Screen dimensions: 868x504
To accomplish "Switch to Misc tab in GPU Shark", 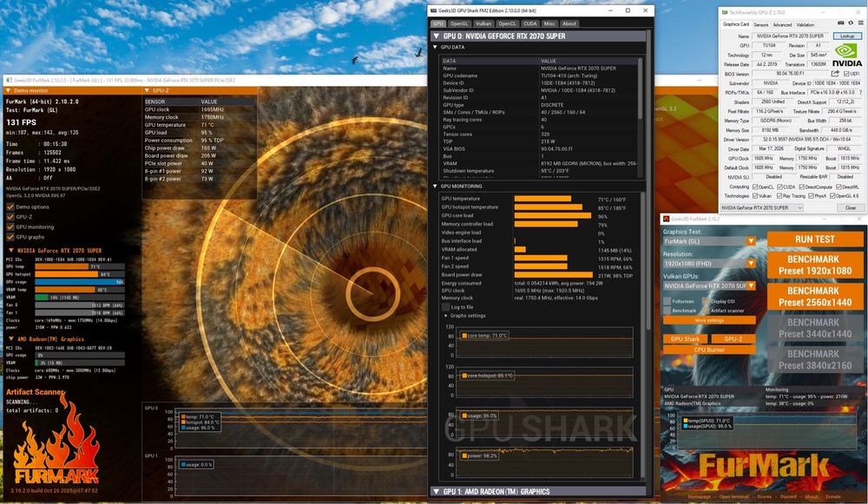I will click(x=549, y=23).
